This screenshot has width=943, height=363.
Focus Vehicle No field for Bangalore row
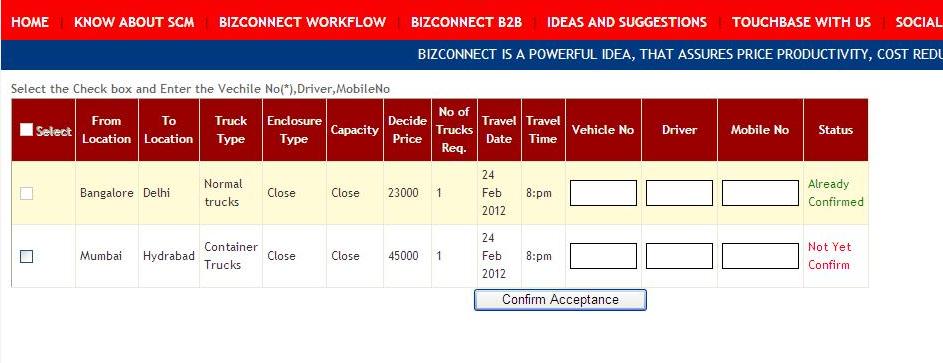pos(603,193)
